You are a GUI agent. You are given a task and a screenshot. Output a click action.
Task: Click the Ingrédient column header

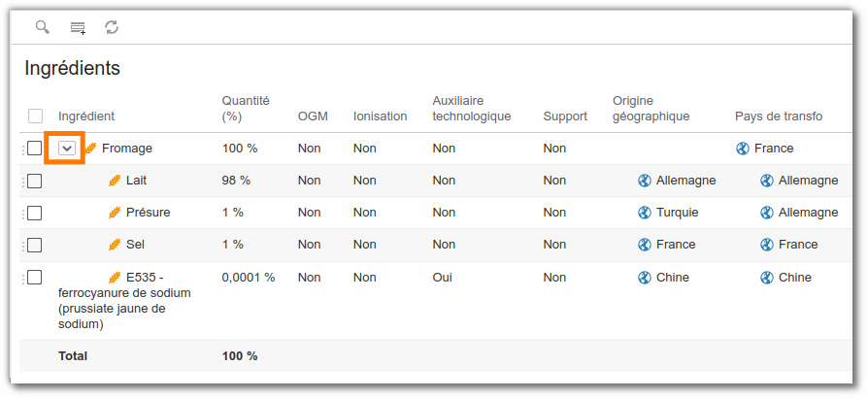coord(86,116)
